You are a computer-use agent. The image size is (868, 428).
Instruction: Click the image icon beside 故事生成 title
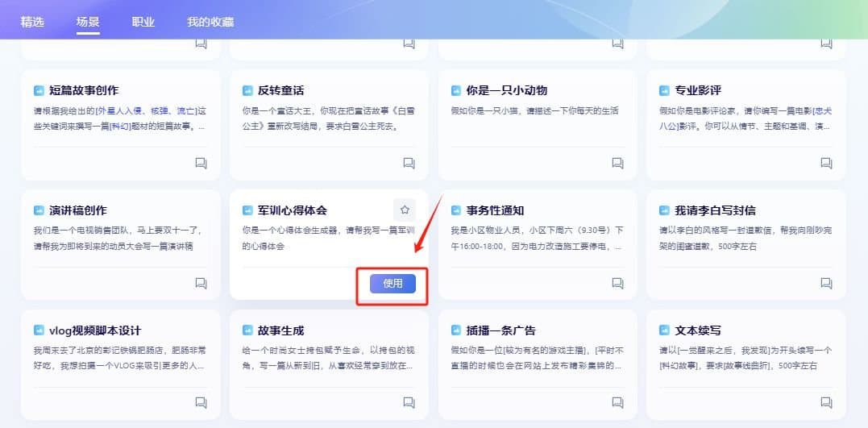(247, 330)
